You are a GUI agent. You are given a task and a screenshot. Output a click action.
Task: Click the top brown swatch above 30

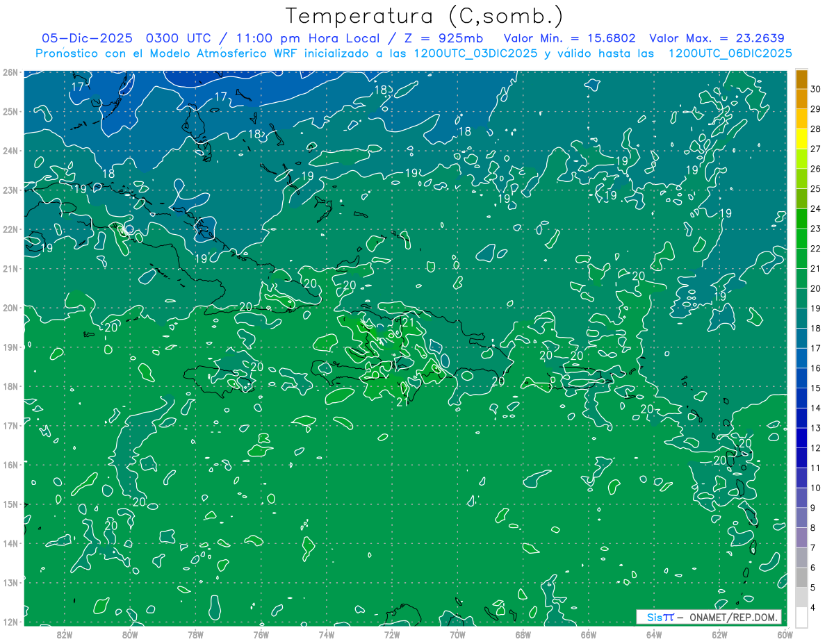click(x=801, y=79)
